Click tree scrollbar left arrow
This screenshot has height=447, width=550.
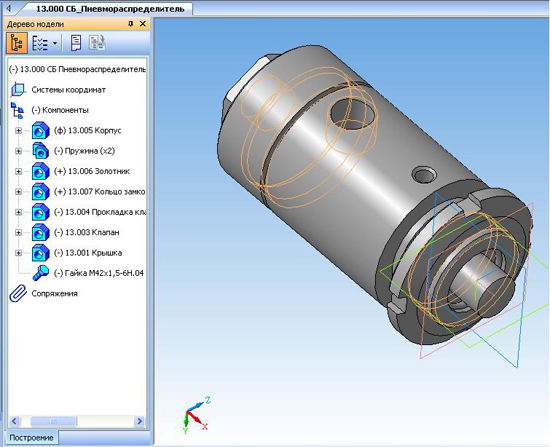click(14, 421)
